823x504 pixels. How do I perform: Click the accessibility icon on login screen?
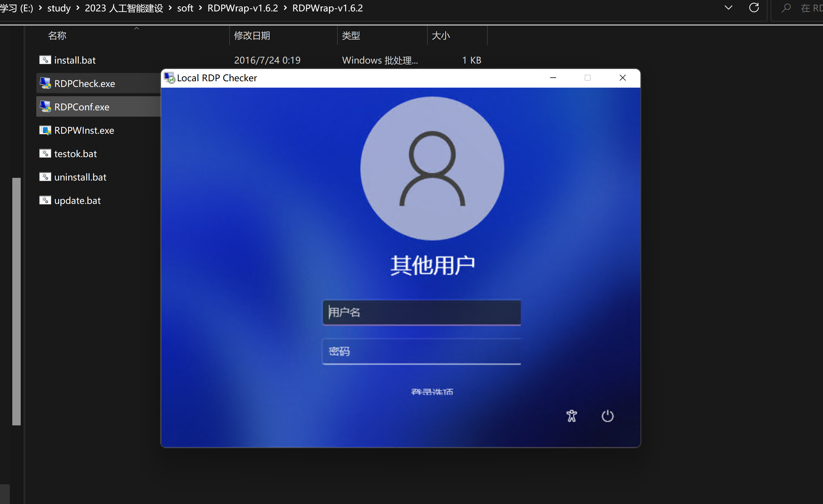(571, 416)
